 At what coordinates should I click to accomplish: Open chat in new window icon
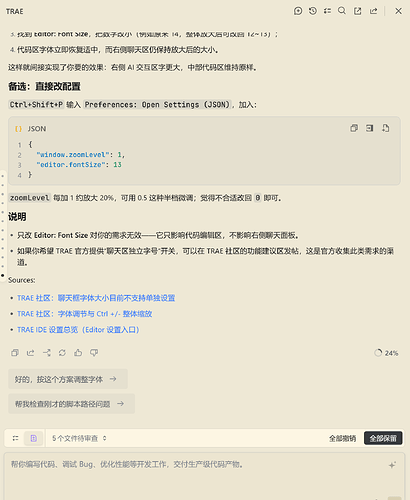358,11
